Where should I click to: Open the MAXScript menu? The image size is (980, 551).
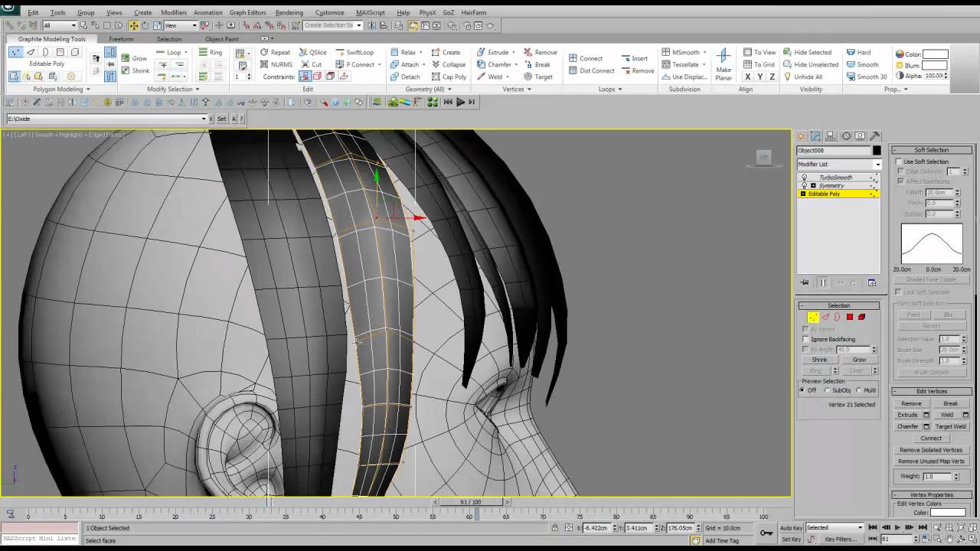tap(371, 12)
